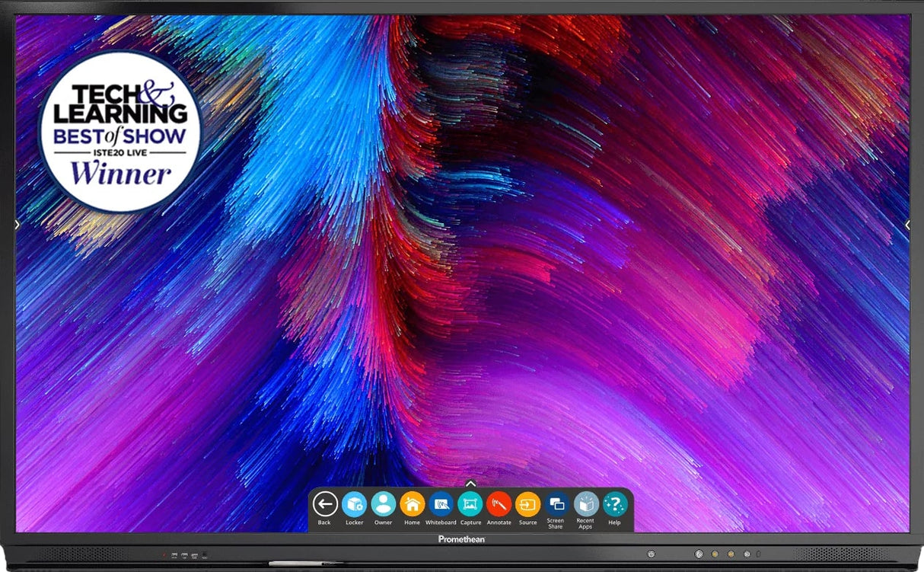Open the Locker app drawer
Image resolution: width=924 pixels, height=572 pixels.
click(354, 503)
